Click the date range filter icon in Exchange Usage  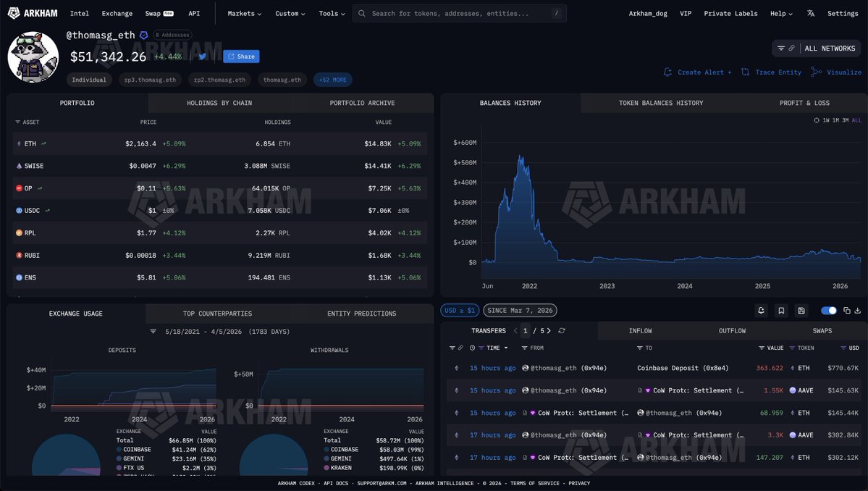[x=153, y=332]
